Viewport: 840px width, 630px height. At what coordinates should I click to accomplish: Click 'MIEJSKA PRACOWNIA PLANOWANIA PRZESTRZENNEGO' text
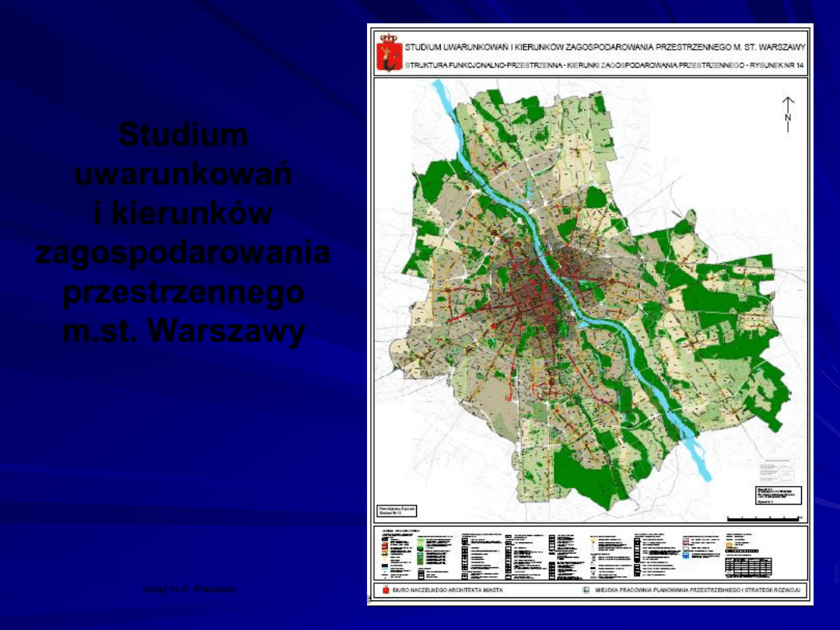[x=698, y=590]
